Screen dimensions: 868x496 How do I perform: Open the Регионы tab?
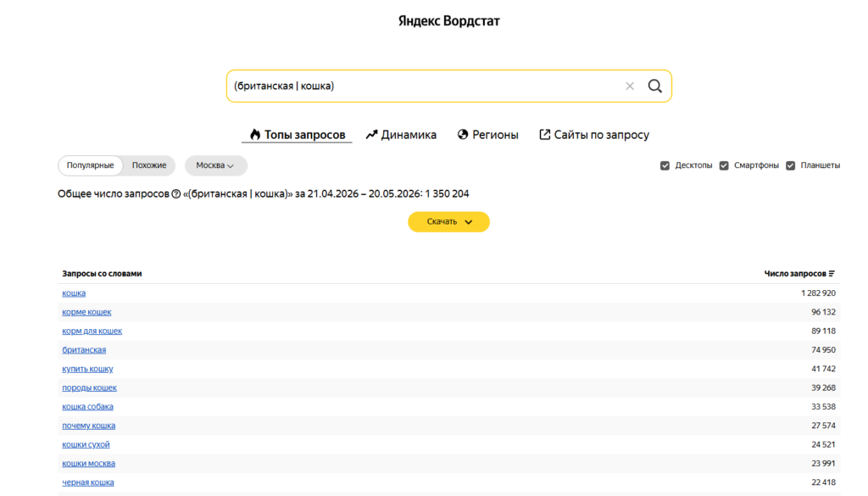pos(487,135)
